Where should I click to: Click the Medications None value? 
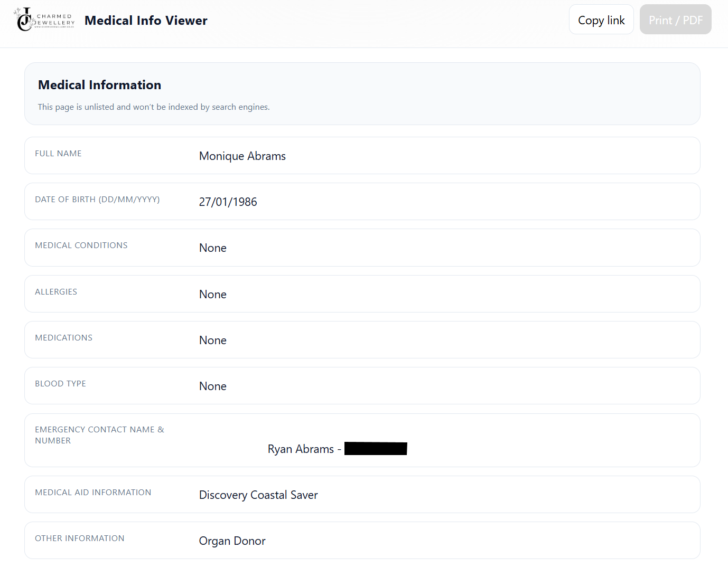click(212, 340)
